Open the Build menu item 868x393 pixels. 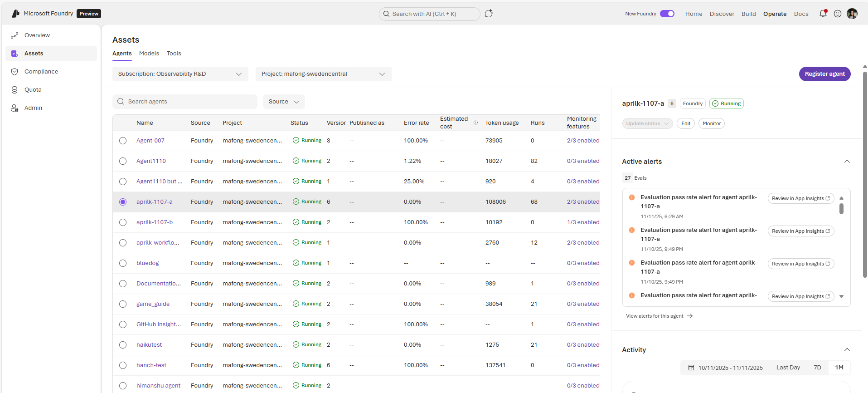pyautogui.click(x=748, y=14)
